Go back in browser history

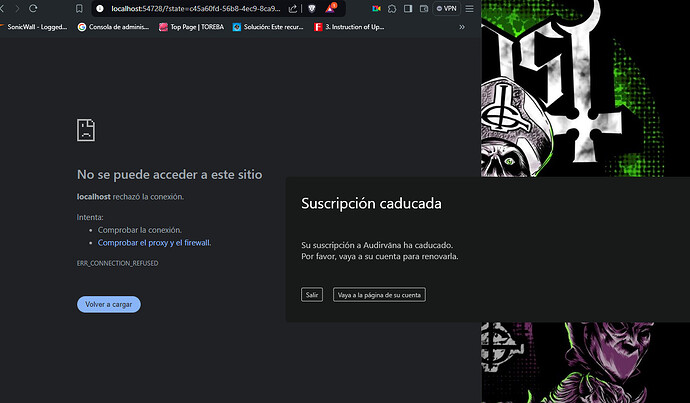[2, 8]
